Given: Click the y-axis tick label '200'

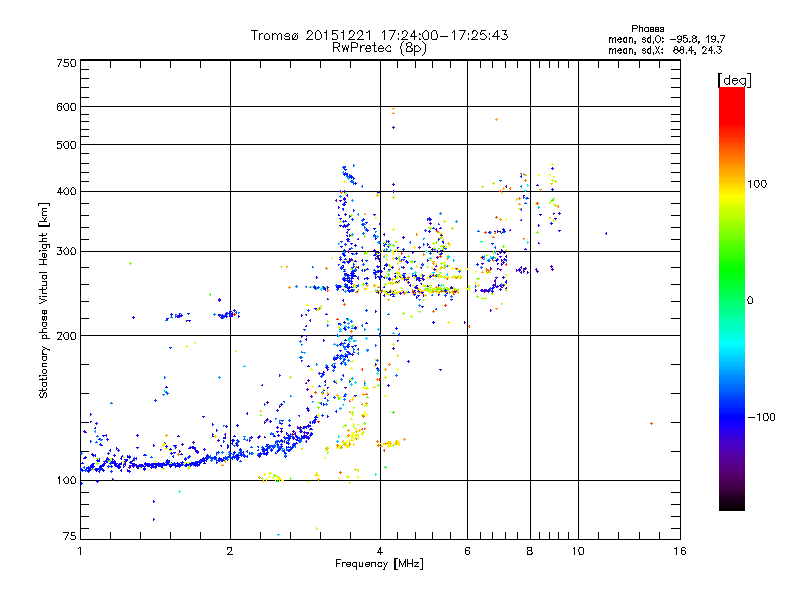Looking at the screenshot, I should (x=66, y=336).
